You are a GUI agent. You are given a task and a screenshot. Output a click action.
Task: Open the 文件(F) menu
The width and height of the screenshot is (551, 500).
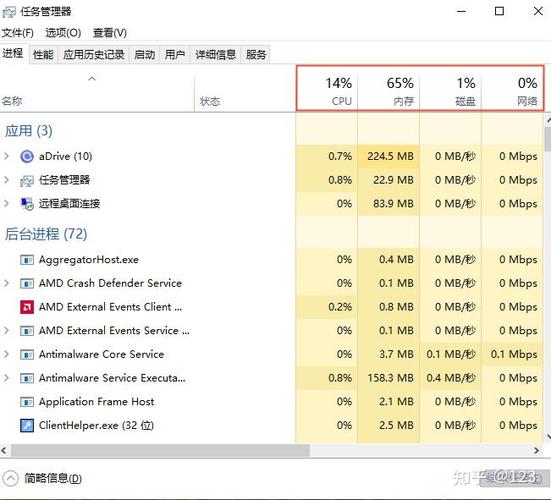(x=18, y=33)
